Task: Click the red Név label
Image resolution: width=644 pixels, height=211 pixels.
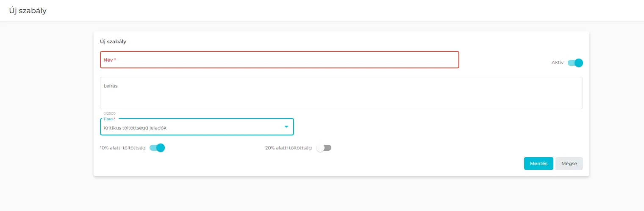Action: (109, 60)
